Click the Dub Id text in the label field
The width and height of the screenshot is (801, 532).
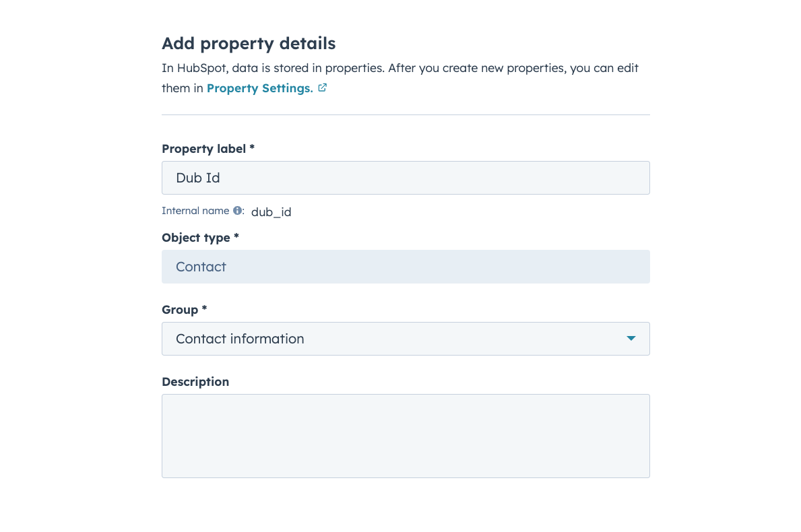click(x=197, y=178)
